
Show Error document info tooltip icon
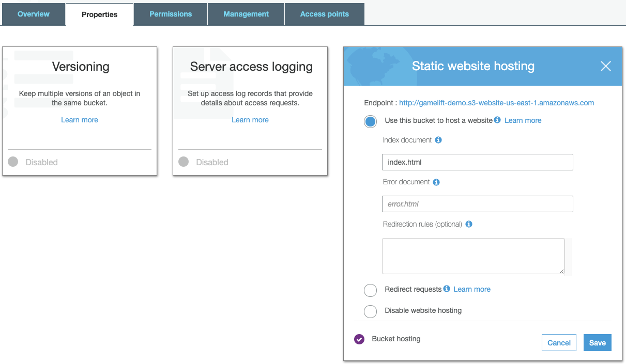pyautogui.click(x=436, y=182)
